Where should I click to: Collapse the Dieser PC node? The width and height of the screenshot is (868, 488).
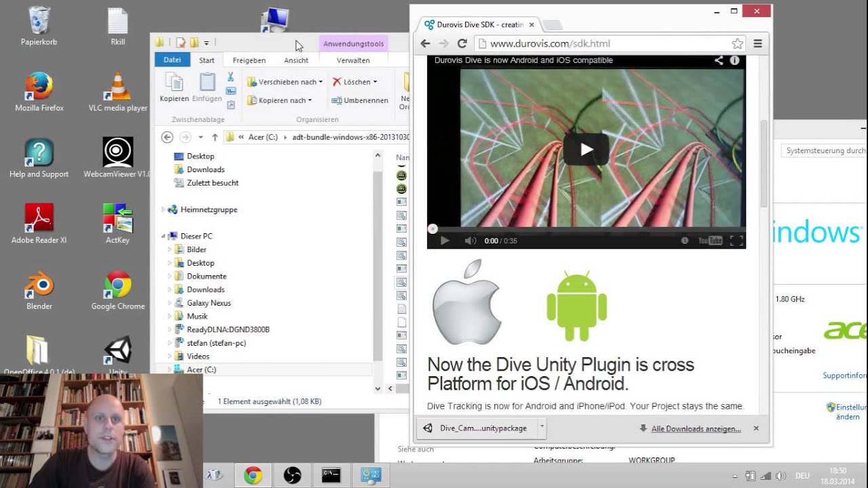click(x=163, y=236)
